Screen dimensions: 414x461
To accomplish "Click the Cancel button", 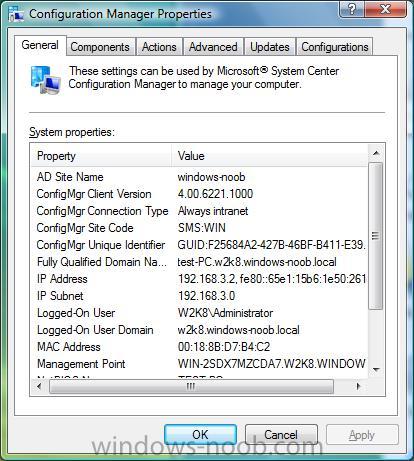I will (x=281, y=435).
